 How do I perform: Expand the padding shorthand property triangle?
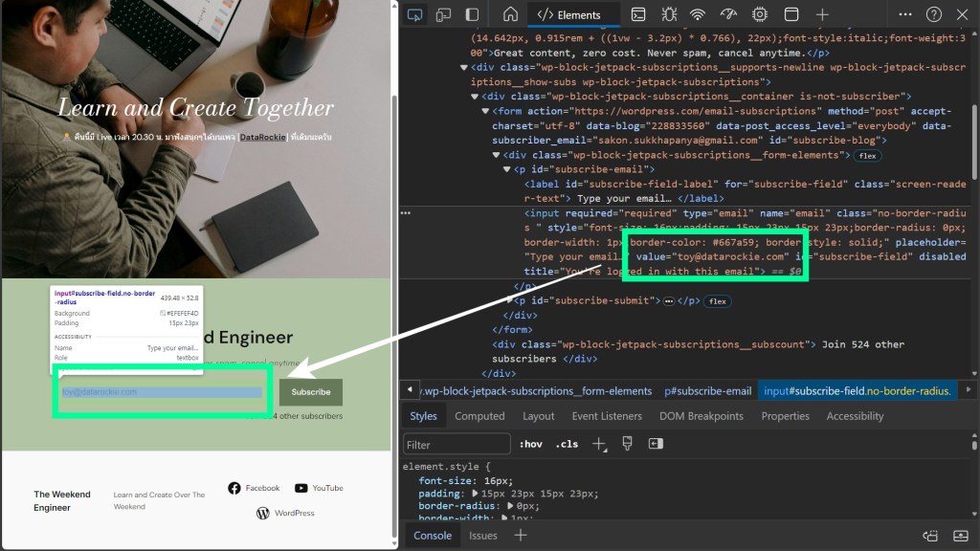click(x=475, y=494)
